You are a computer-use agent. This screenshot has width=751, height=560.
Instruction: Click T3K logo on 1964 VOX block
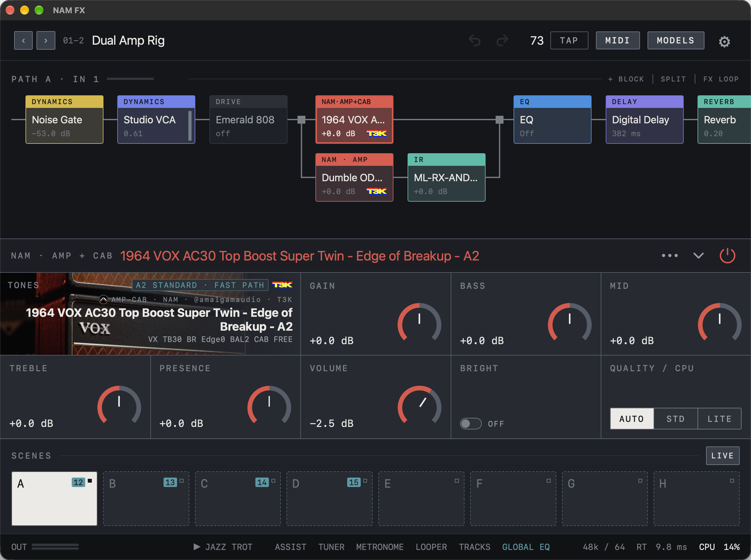[376, 134]
